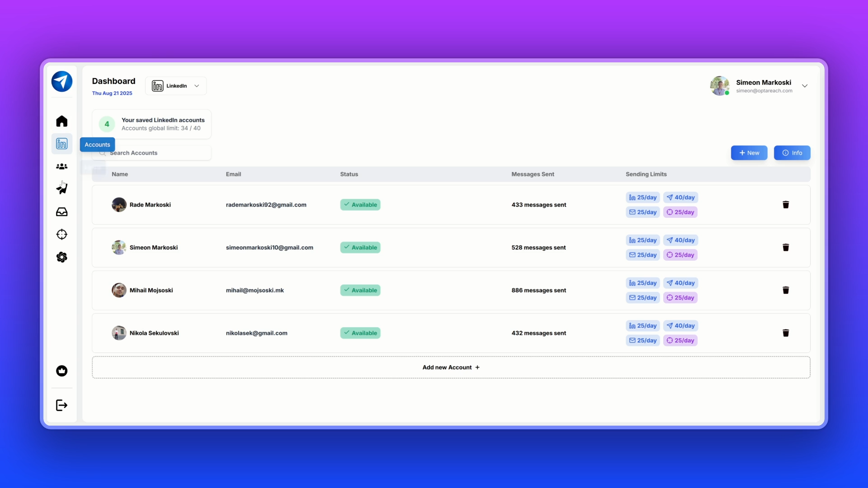
Task: Click the Add new Account row
Action: click(451, 367)
